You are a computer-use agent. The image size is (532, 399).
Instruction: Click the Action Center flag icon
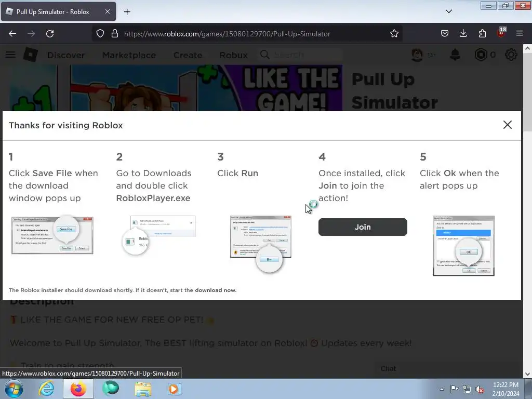pyautogui.click(x=454, y=389)
